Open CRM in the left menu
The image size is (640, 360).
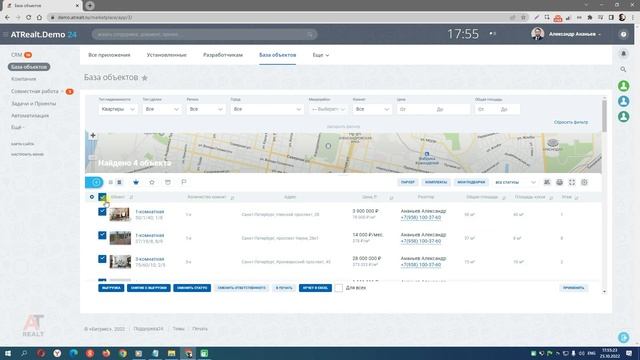(x=17, y=55)
